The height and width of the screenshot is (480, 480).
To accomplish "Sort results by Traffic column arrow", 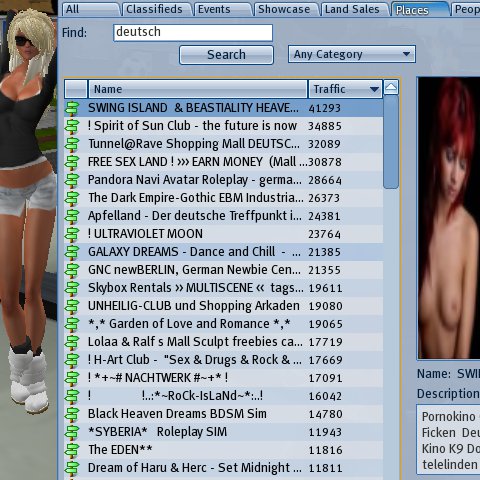I will (374, 89).
